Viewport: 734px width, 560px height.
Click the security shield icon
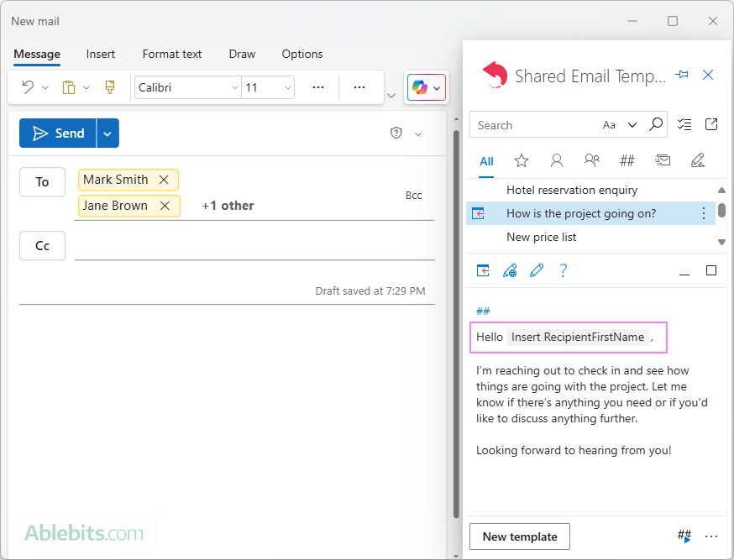point(396,133)
